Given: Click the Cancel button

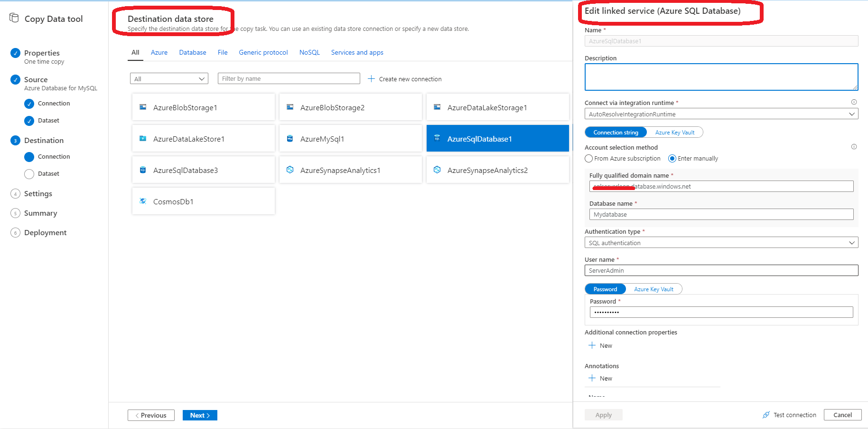Looking at the screenshot, I should click(x=843, y=415).
